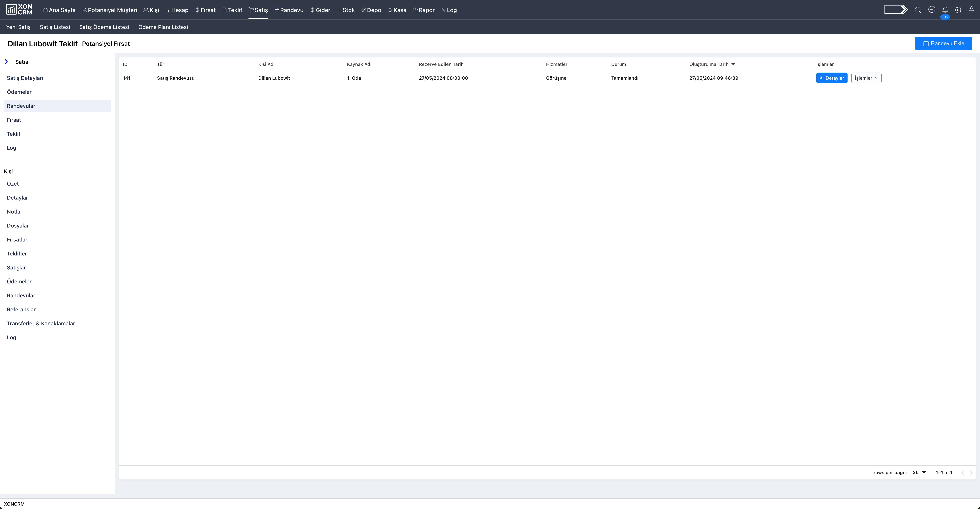Go to Ana Sayfa
This screenshot has height=509, width=980.
pyautogui.click(x=59, y=10)
